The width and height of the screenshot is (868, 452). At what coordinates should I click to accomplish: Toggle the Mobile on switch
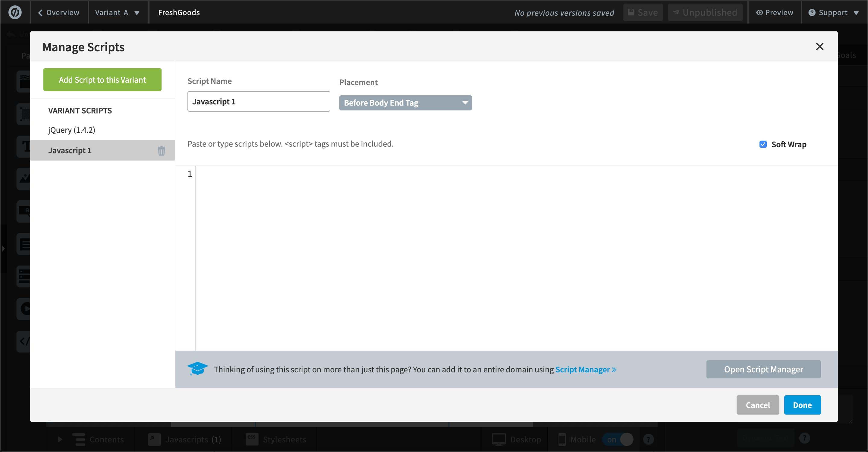tap(618, 439)
